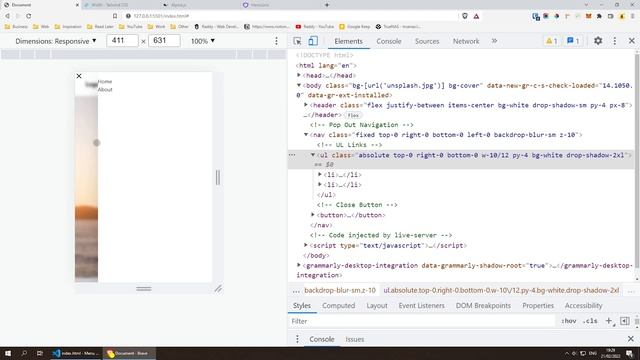Switch to the Sources tab

[427, 41]
